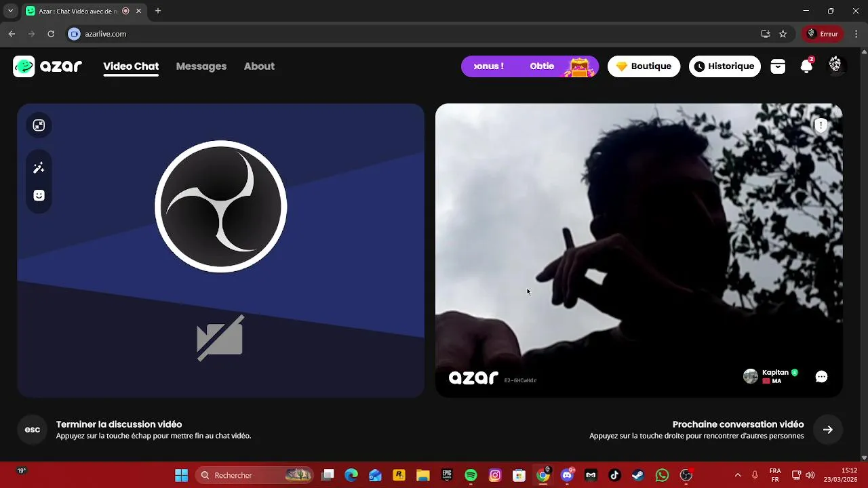The height and width of the screenshot is (488, 868).
Task: Click the partner's video feed
Action: tap(639, 250)
